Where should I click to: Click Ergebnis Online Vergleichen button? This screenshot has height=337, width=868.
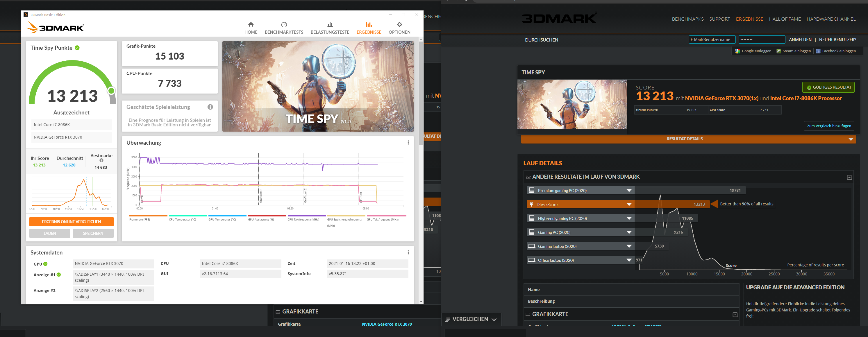pyautogui.click(x=72, y=222)
